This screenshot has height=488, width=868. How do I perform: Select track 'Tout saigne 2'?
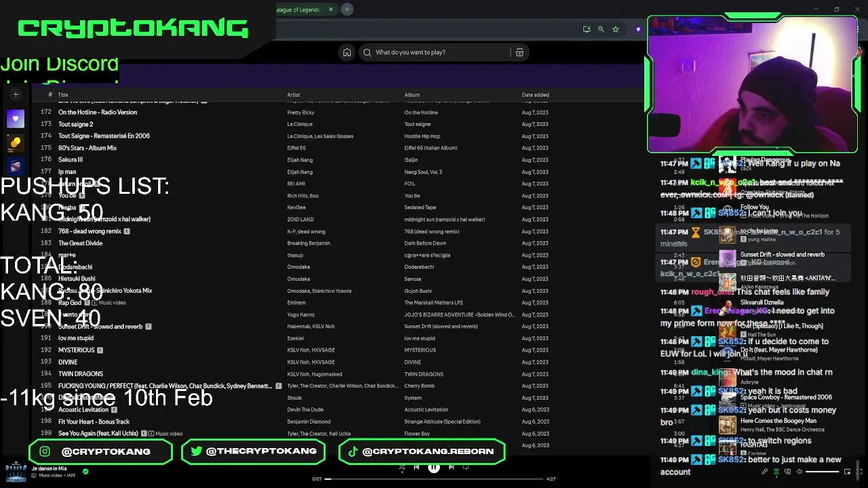(76, 124)
